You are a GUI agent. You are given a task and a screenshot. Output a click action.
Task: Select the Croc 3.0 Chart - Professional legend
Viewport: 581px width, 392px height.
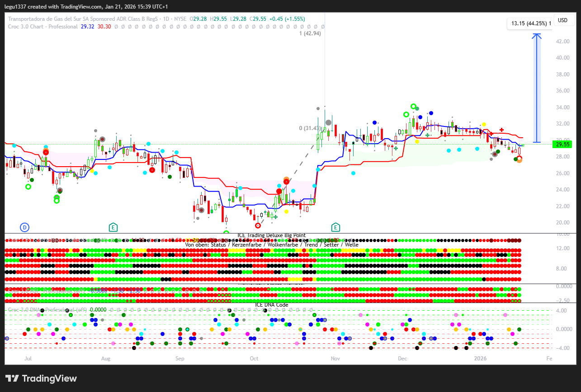[43, 27]
